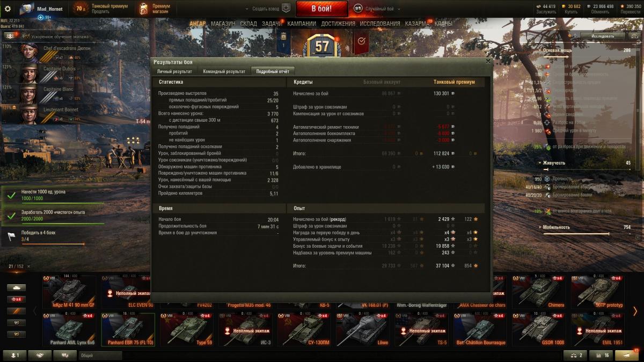
Task: Click the Перевести experience link
Action: [x=630, y=12]
